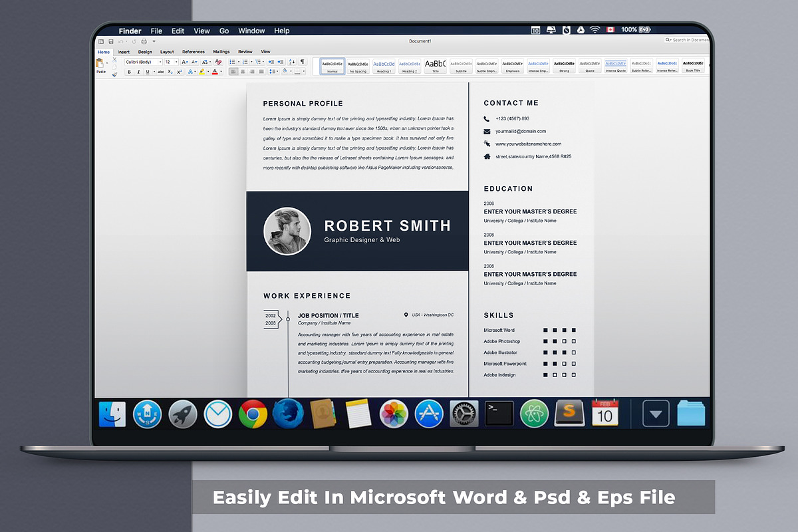The width and height of the screenshot is (798, 532).
Task: Click the Print icon in quick access toolbar
Action: click(144, 41)
